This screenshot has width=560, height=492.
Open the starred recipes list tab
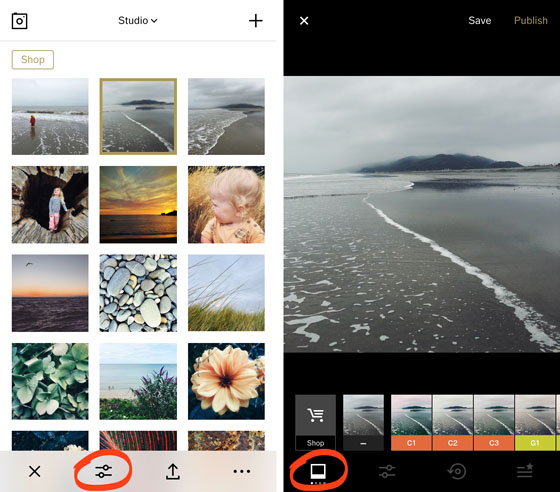(525, 471)
